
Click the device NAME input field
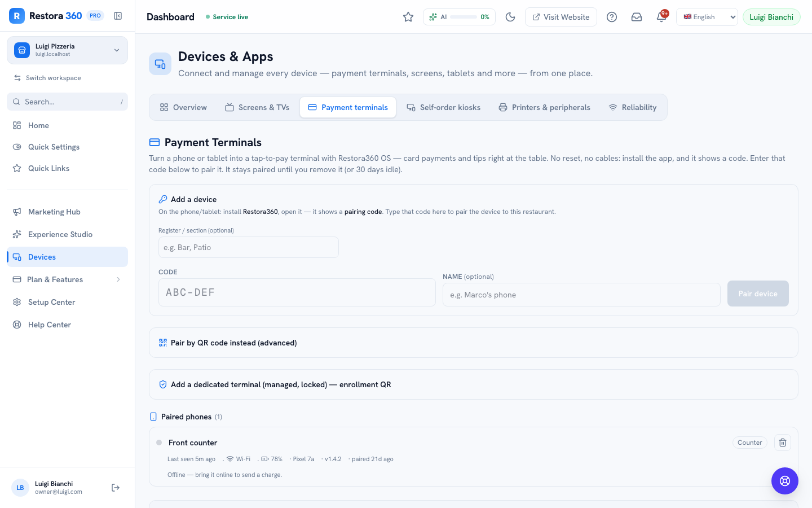point(581,295)
